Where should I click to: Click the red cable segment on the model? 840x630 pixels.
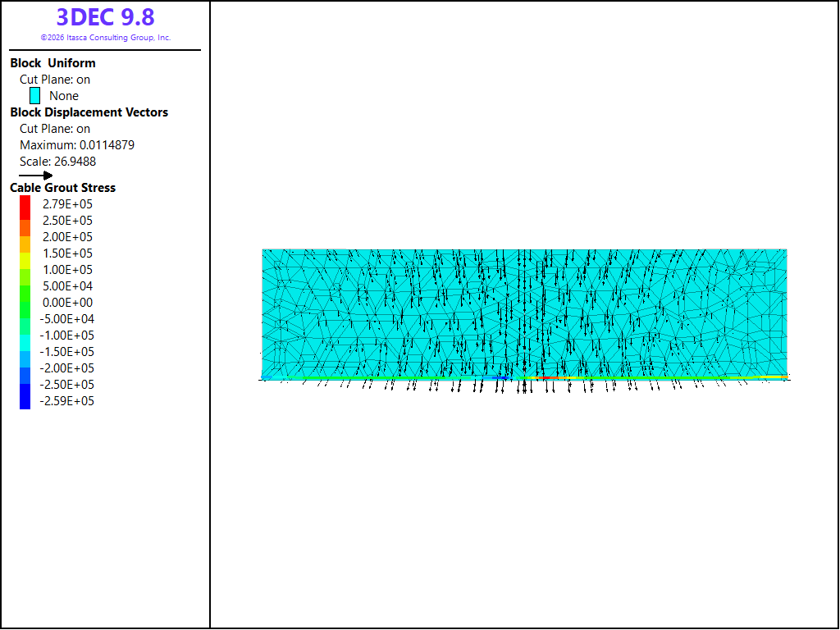pos(547,377)
